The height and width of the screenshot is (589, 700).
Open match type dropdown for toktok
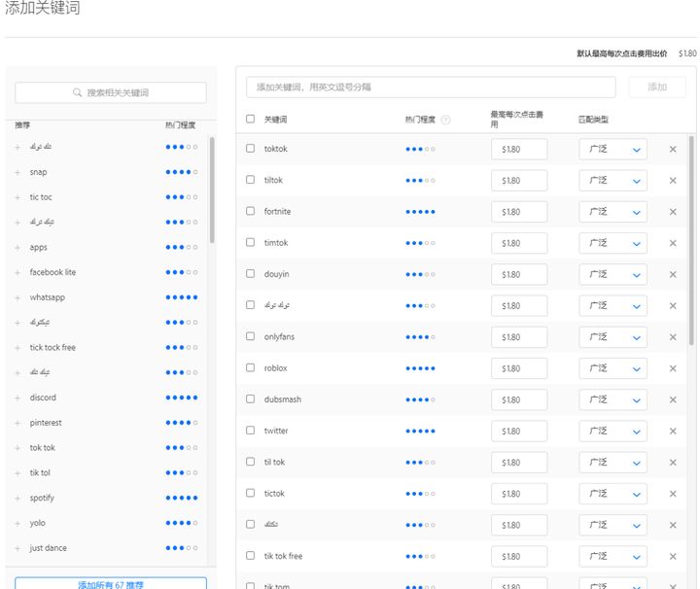click(612, 149)
